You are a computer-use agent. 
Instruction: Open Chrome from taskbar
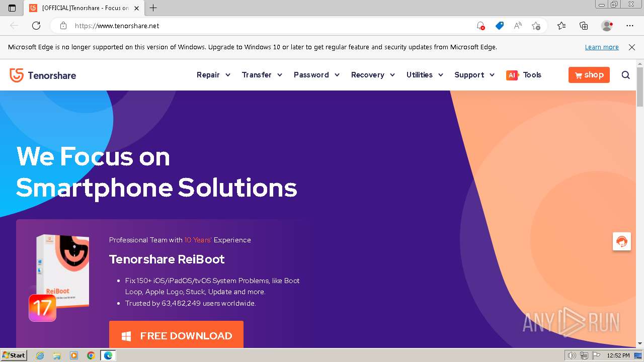[x=91, y=355]
